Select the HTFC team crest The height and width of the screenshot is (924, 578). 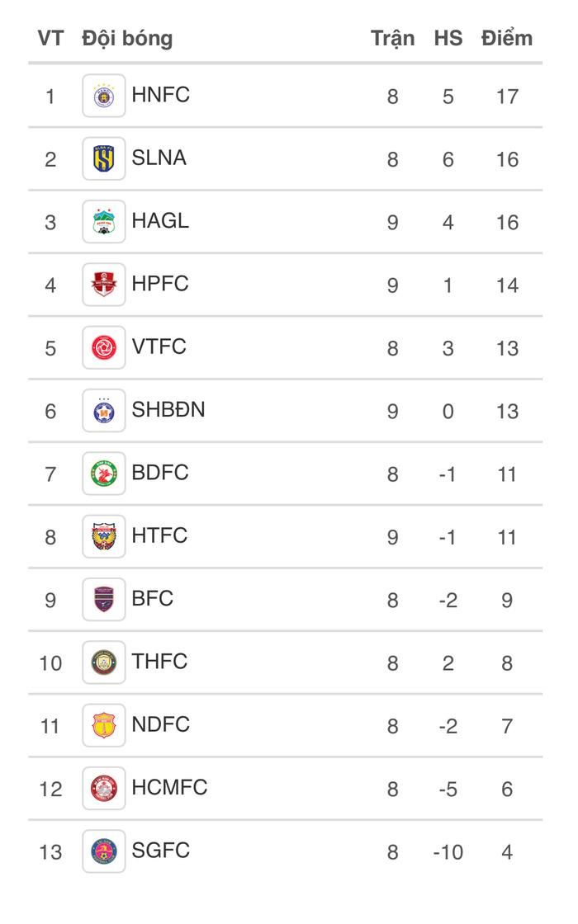(x=104, y=536)
